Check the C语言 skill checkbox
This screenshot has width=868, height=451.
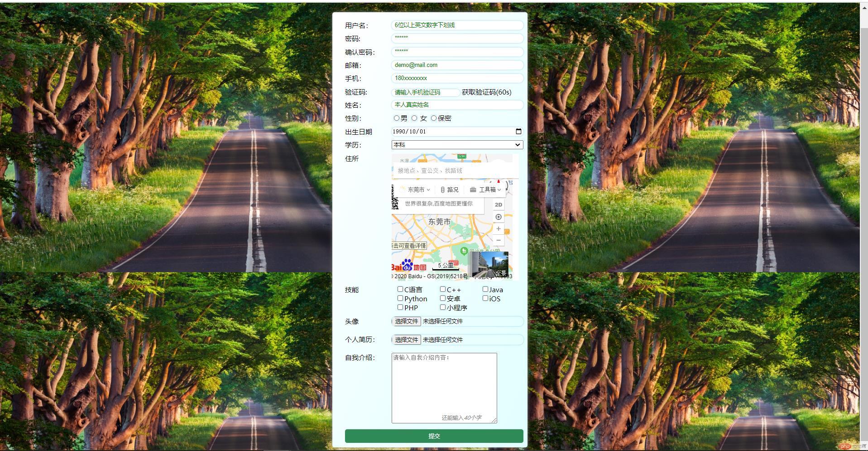click(x=400, y=289)
